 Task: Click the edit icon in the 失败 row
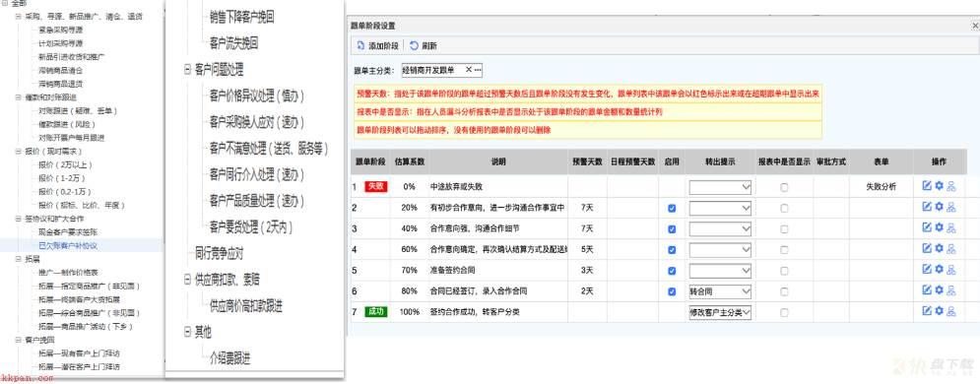click(927, 186)
